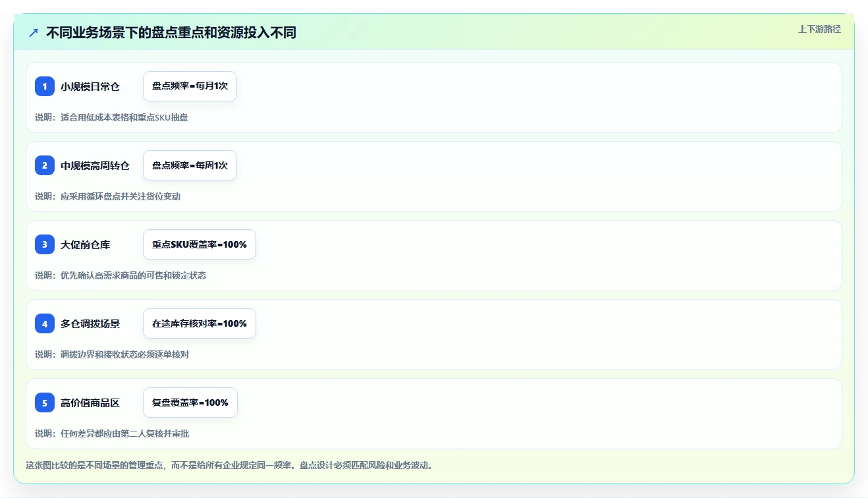Click the 多仓调拨场景 heading
The height and width of the screenshot is (498, 868).
(x=90, y=323)
